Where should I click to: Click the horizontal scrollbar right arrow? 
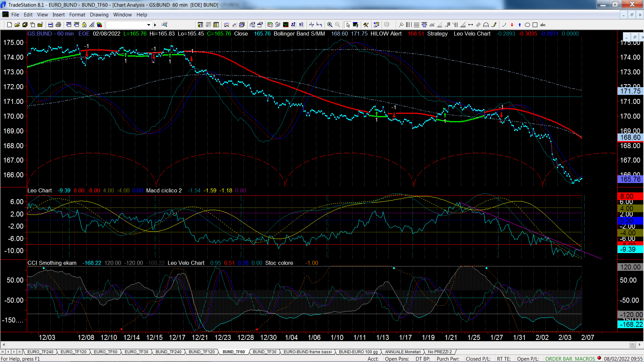point(640,345)
